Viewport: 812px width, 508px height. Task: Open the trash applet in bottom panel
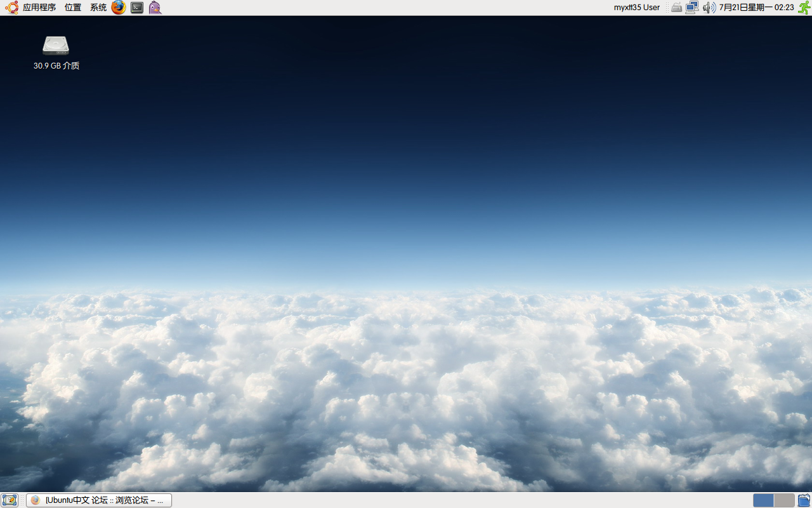(804, 500)
